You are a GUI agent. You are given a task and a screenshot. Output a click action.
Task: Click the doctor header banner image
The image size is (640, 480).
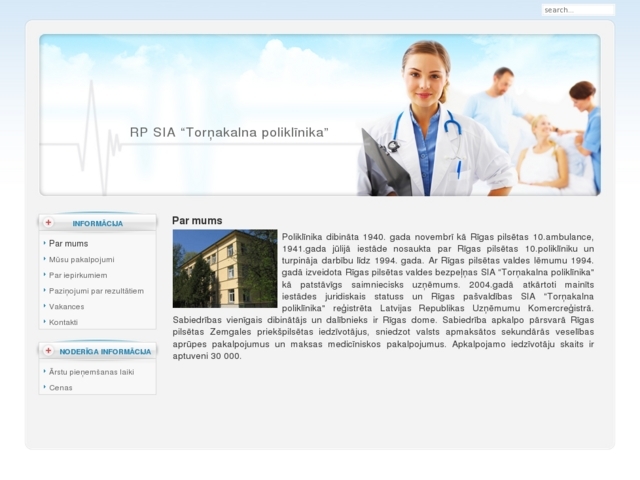320,115
